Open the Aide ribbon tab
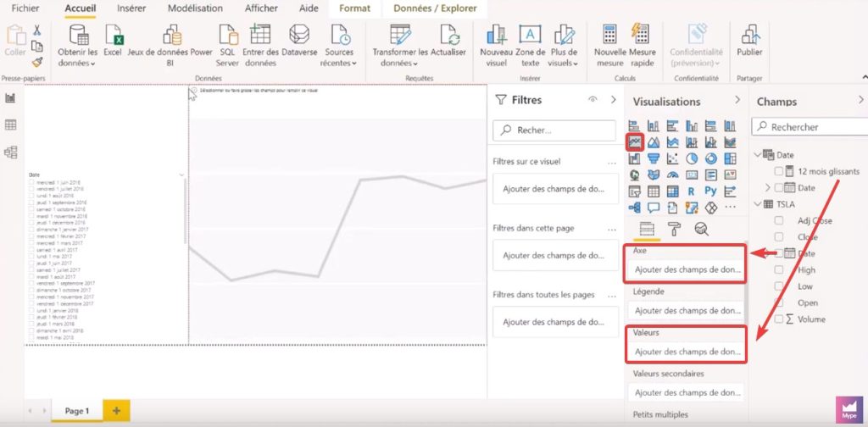The width and height of the screenshot is (868, 427). coord(309,8)
